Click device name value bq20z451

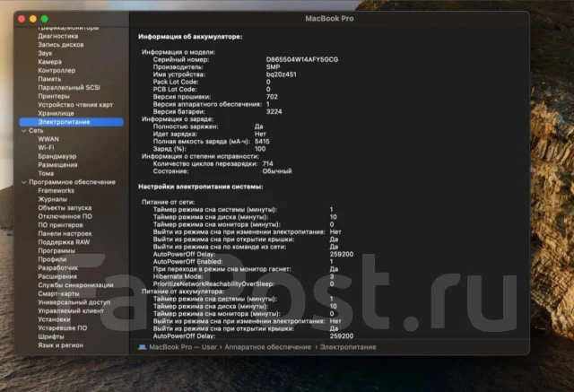click(281, 74)
